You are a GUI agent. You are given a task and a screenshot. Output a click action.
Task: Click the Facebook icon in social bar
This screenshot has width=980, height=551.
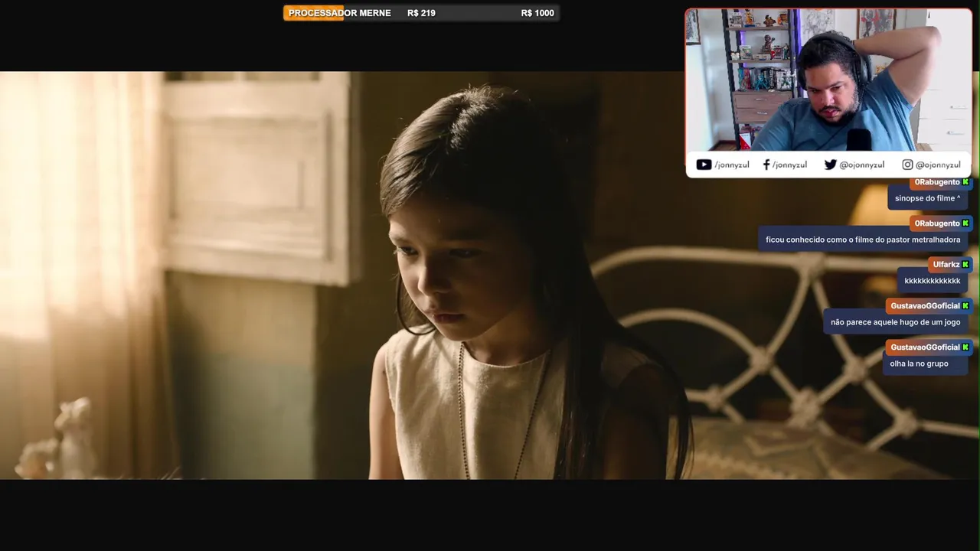point(766,165)
